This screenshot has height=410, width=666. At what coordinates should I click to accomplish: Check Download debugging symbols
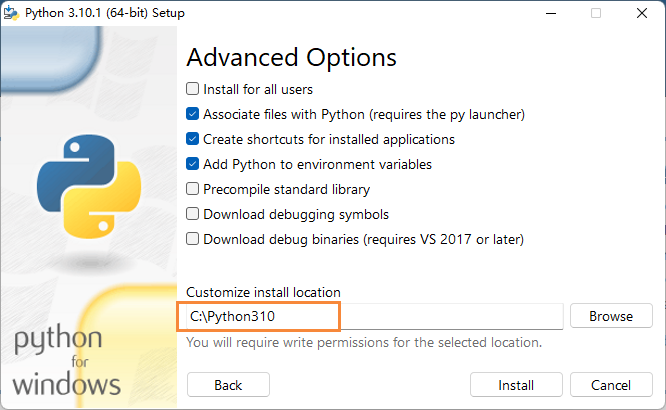pos(192,214)
